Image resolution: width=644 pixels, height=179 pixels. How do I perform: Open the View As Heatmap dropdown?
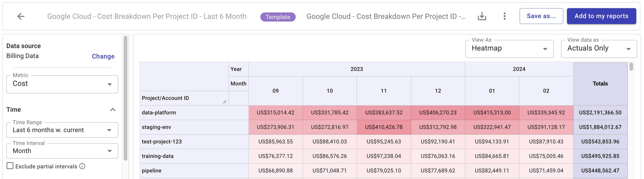[x=509, y=49]
